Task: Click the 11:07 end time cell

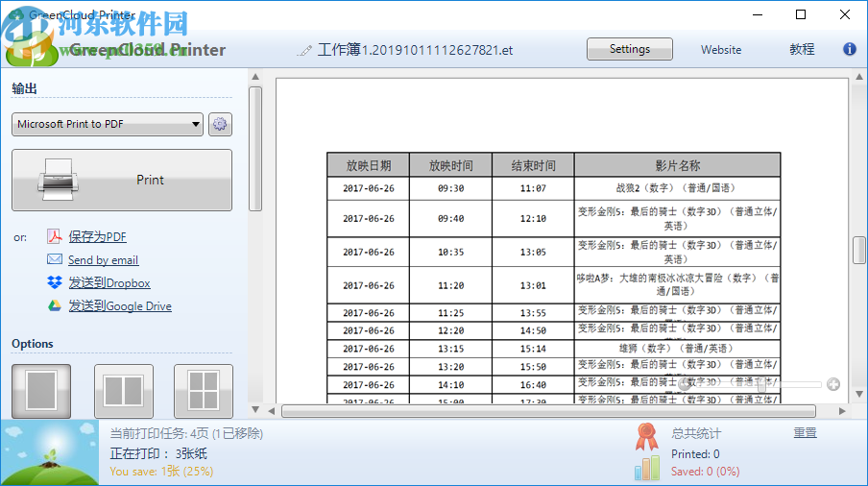Action: [533, 188]
